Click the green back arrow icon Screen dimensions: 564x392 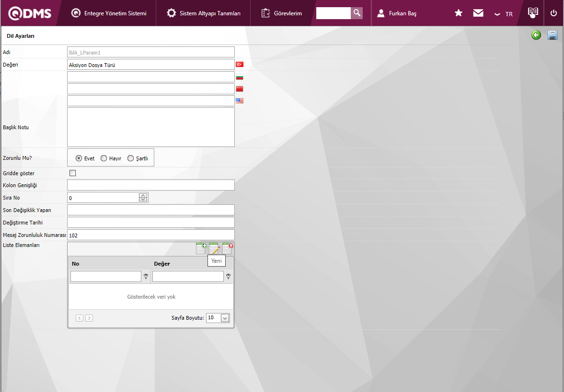tap(536, 35)
